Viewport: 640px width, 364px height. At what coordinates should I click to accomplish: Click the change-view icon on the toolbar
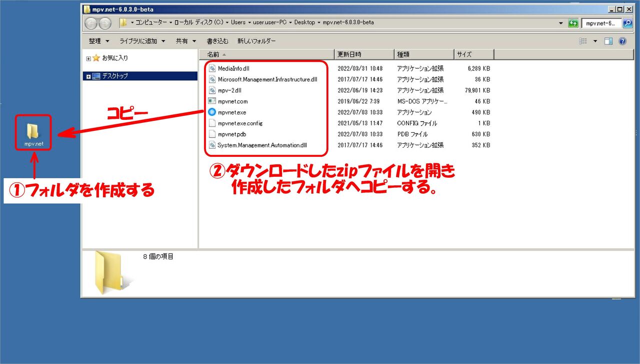point(583,41)
